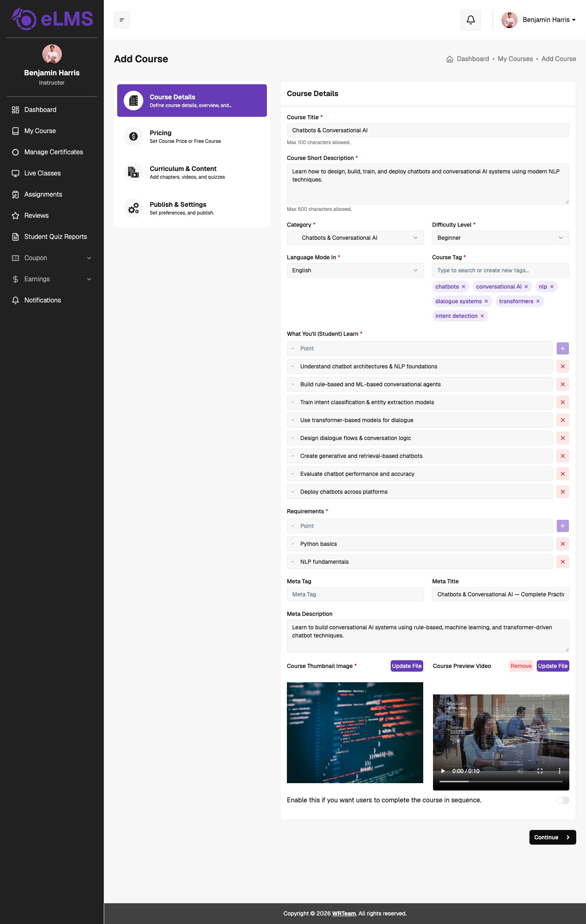Remove the 'chatbots' tag
Viewport: 586px width, 924px height.
464,287
